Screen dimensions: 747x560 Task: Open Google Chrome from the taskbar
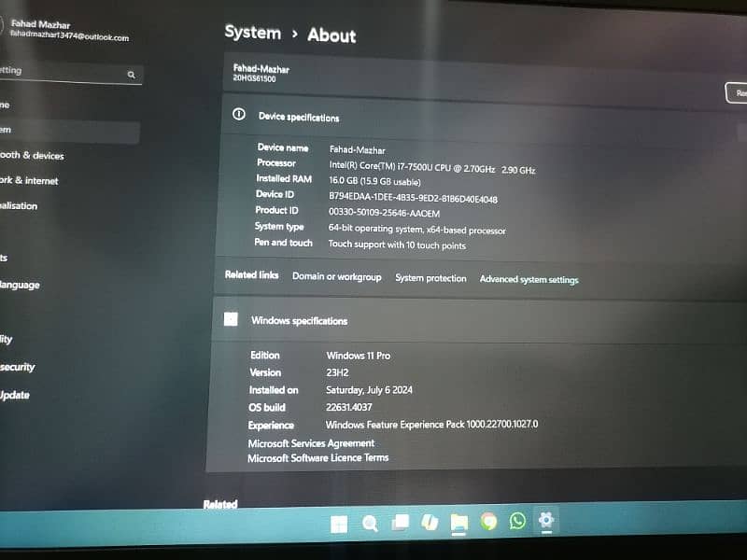point(488,522)
